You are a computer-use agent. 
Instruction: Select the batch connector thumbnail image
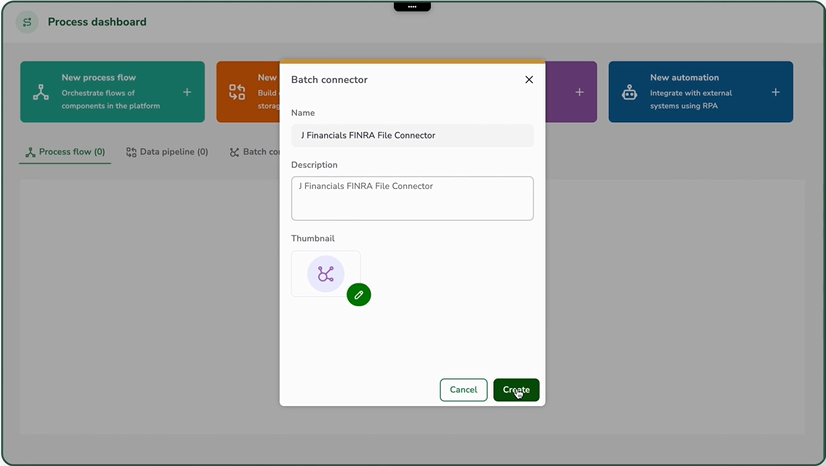point(325,273)
